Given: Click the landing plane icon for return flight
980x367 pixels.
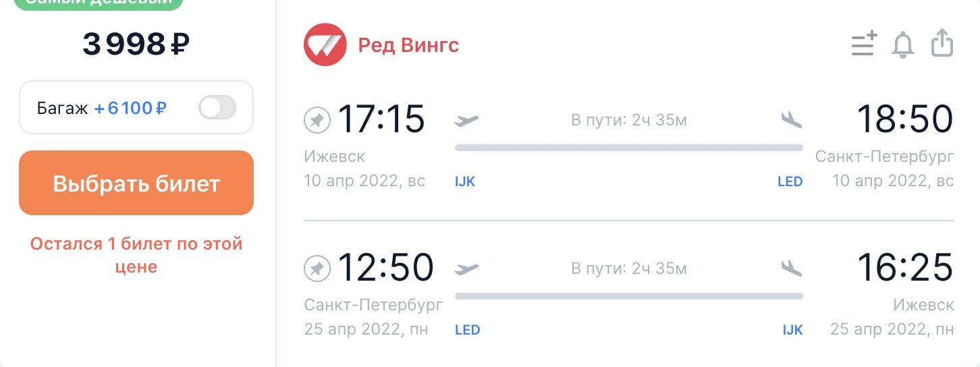Looking at the screenshot, I should [791, 268].
